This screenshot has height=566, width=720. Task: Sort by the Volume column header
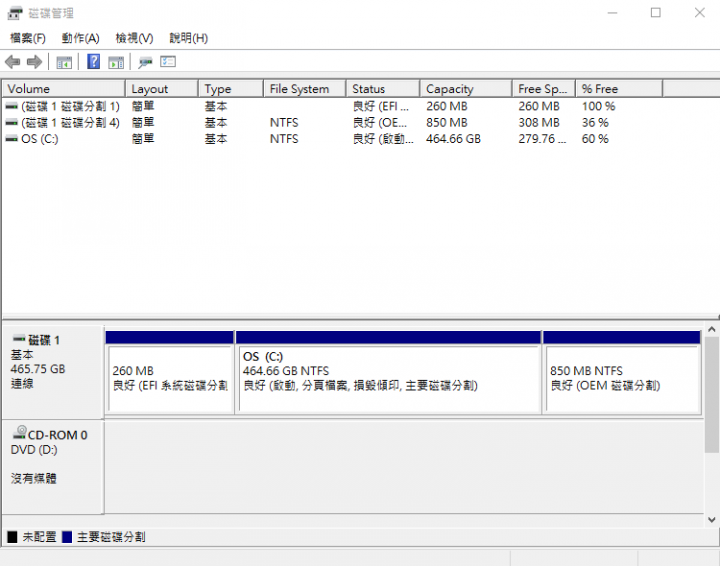pos(64,89)
